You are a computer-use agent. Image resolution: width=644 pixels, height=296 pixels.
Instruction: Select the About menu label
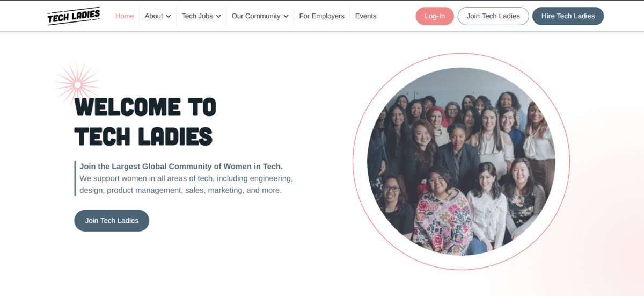(x=153, y=16)
